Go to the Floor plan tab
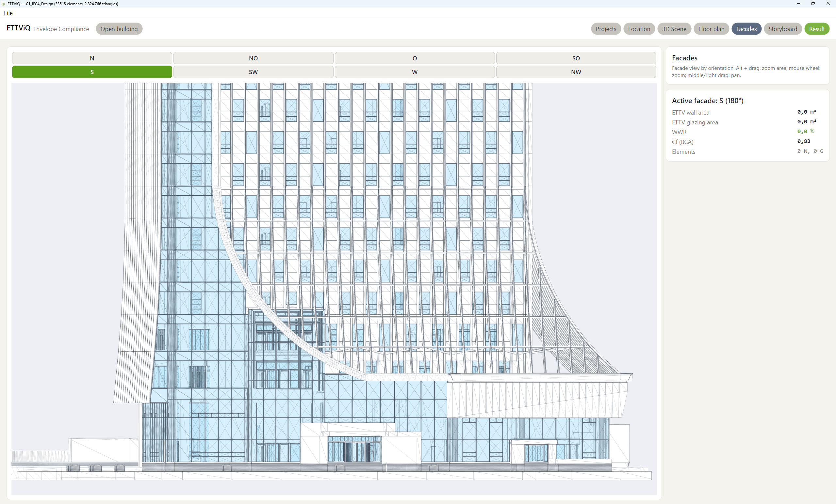 click(x=711, y=29)
